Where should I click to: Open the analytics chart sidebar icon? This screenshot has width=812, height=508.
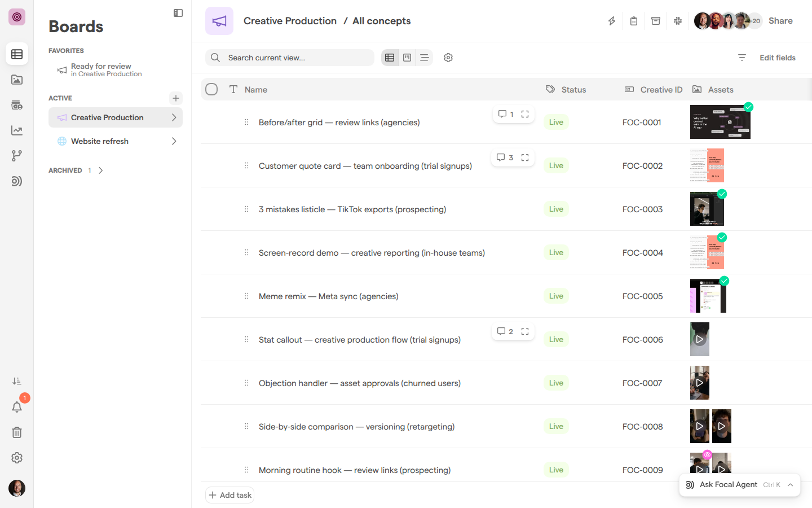tap(17, 130)
